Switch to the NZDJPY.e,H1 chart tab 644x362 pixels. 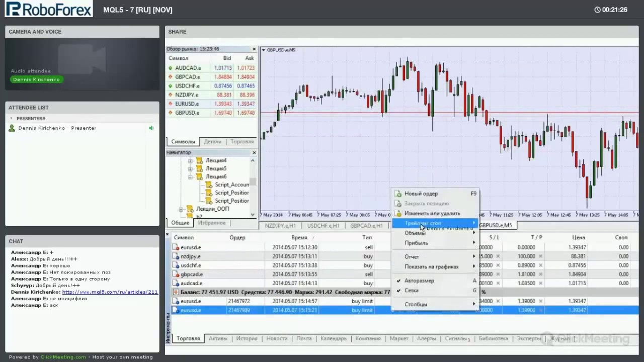[280, 226]
